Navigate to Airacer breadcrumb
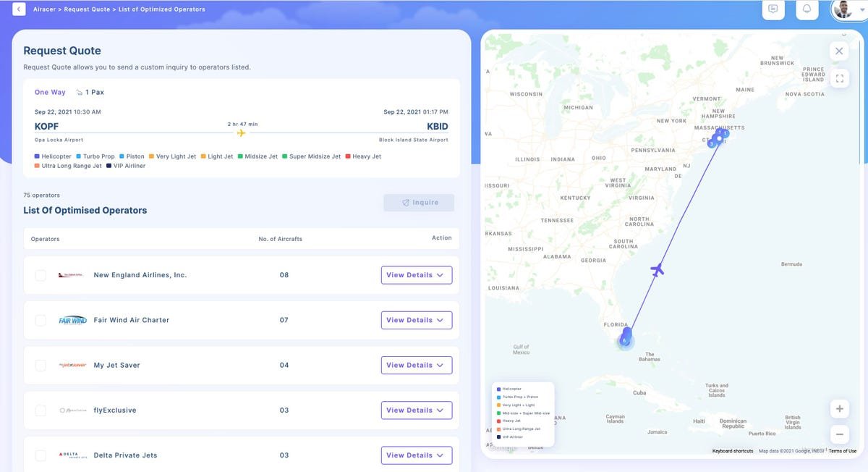 pyautogui.click(x=45, y=9)
